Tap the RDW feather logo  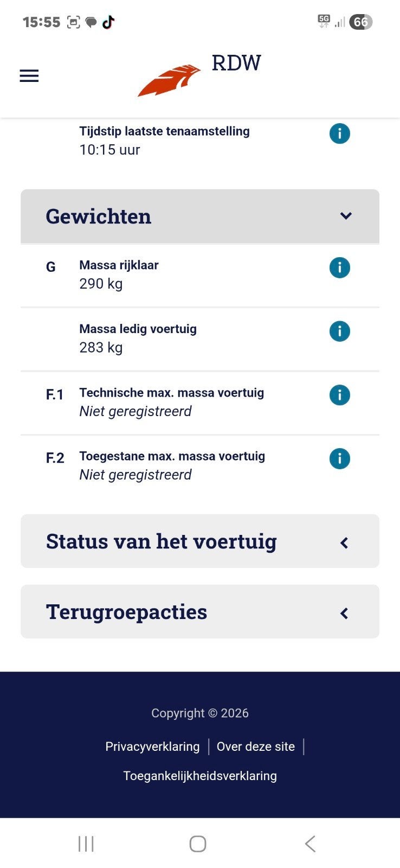pyautogui.click(x=169, y=81)
